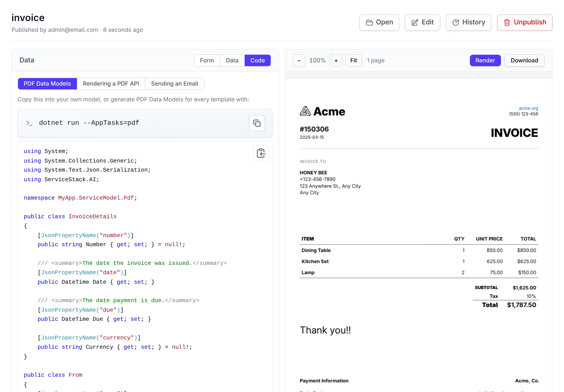Screen dimensions: 564x392
Task: Click the JsonPropertyName("currency") attribute line
Action: 89,338
